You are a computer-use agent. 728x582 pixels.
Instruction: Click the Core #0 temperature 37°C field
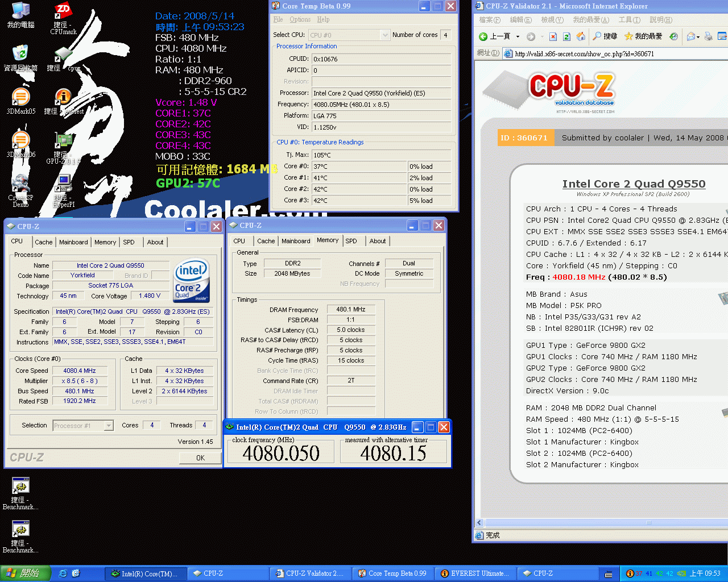tap(359, 167)
